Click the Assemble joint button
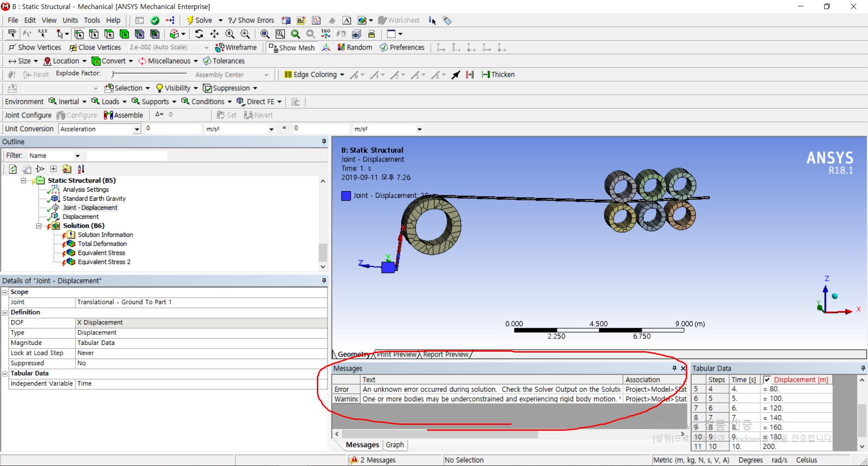The image size is (868, 466). point(123,115)
